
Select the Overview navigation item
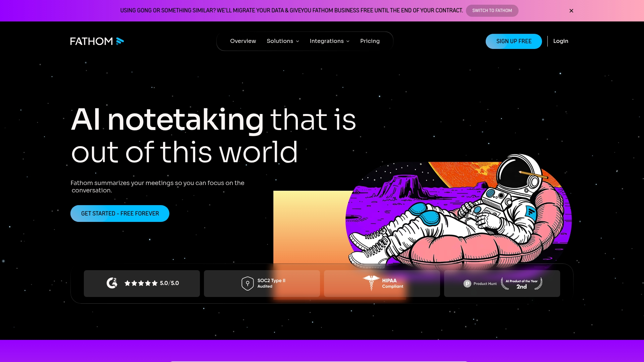(243, 41)
